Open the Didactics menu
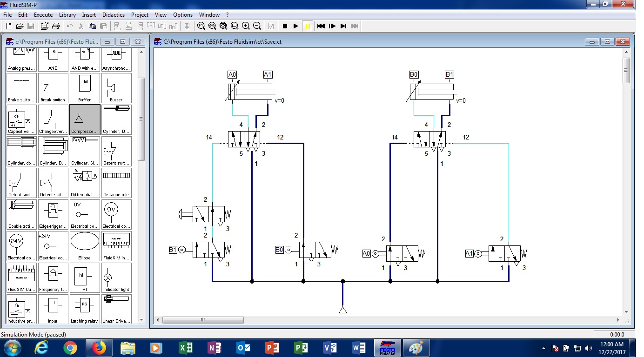Screen dimensions: 644x357 click(114, 15)
